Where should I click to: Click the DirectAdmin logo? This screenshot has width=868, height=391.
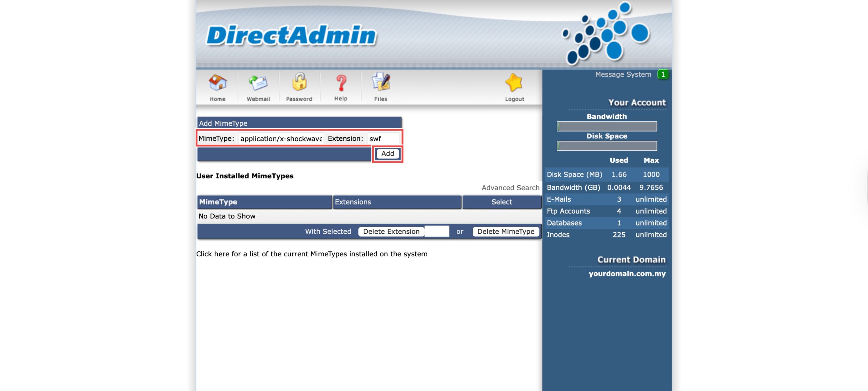(291, 35)
